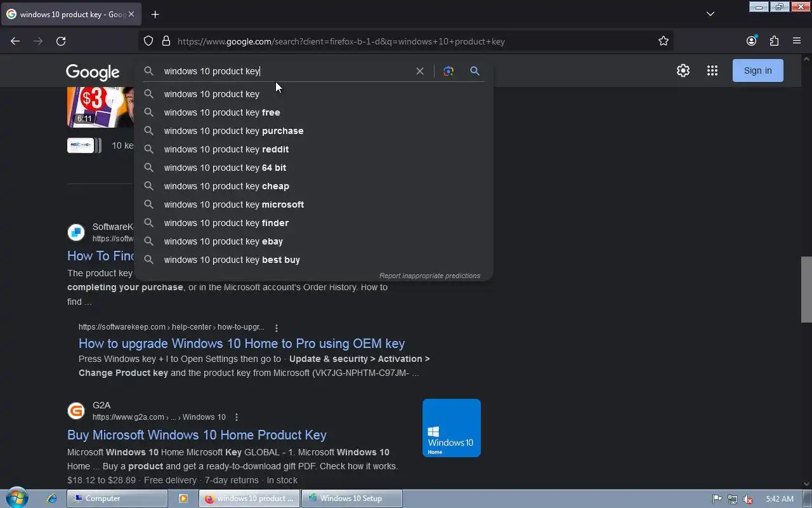
Task: Click the address bar URL
Action: click(341, 41)
